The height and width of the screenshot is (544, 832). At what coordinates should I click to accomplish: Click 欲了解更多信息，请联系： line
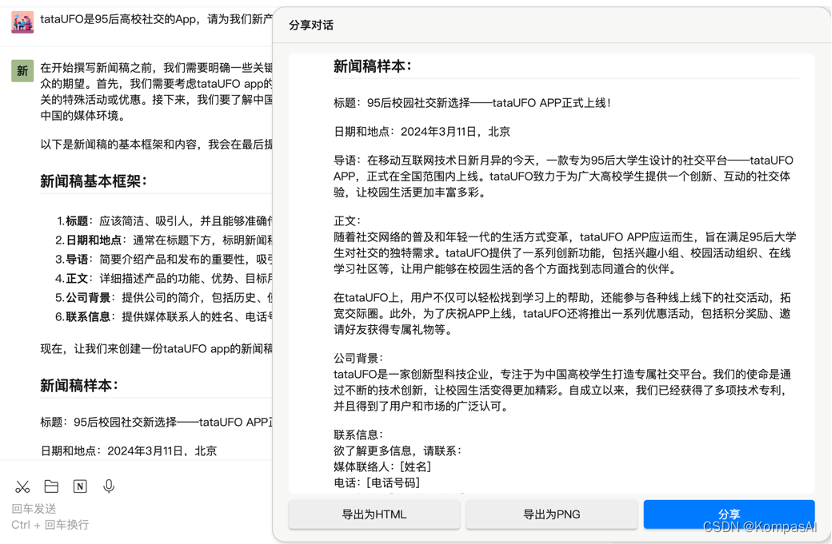pos(398,451)
